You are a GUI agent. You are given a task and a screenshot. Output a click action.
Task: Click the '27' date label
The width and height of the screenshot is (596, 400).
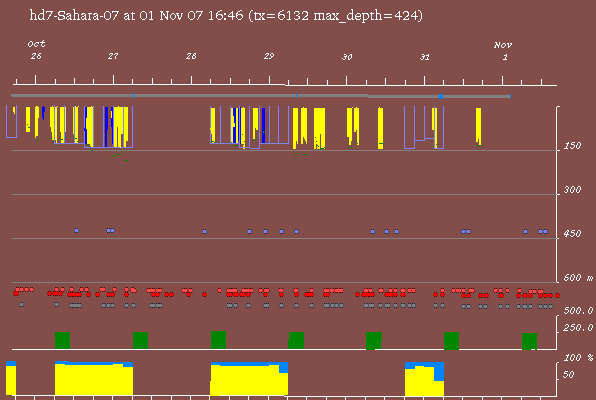pyautogui.click(x=113, y=56)
